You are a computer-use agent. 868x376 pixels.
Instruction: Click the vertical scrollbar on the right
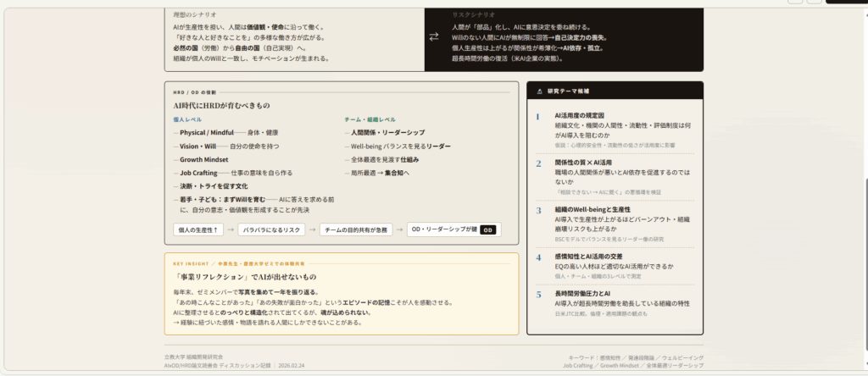[863, 169]
